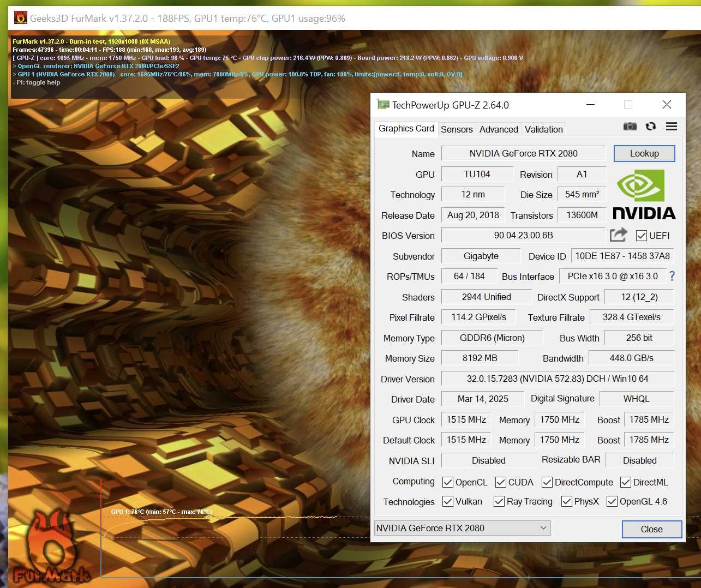The image size is (701, 588).
Task: Toggle the Vulkan checkbox
Action: pos(448,501)
